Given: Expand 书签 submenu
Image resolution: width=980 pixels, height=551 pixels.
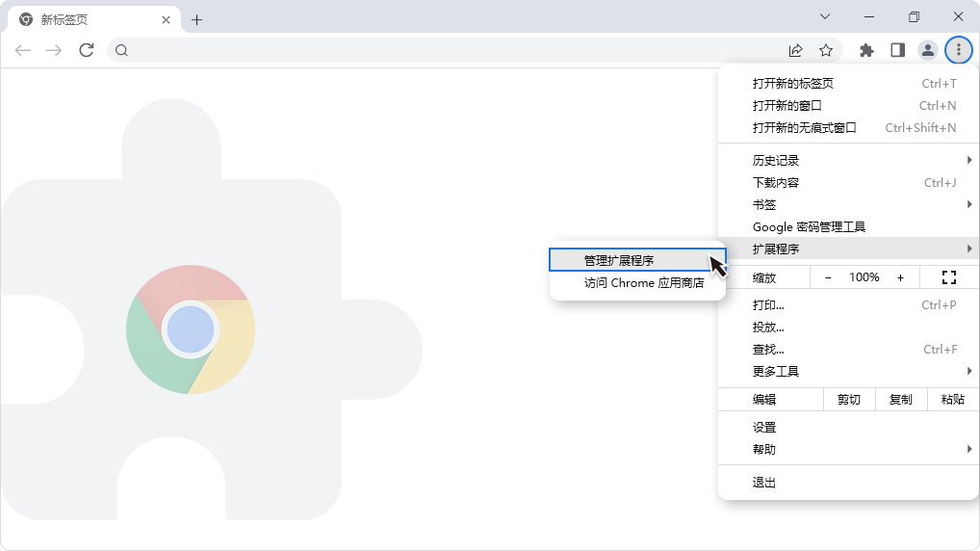Looking at the screenshot, I should [848, 204].
